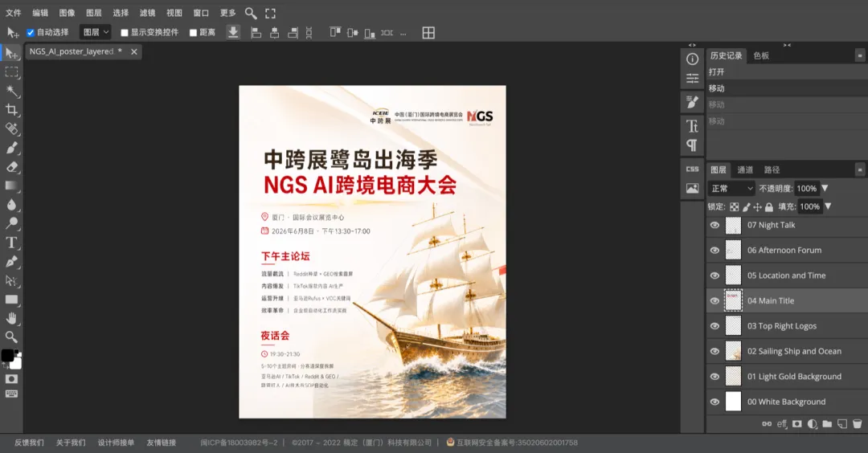Click the 设计师接单 link
868x453 pixels.
click(x=116, y=443)
